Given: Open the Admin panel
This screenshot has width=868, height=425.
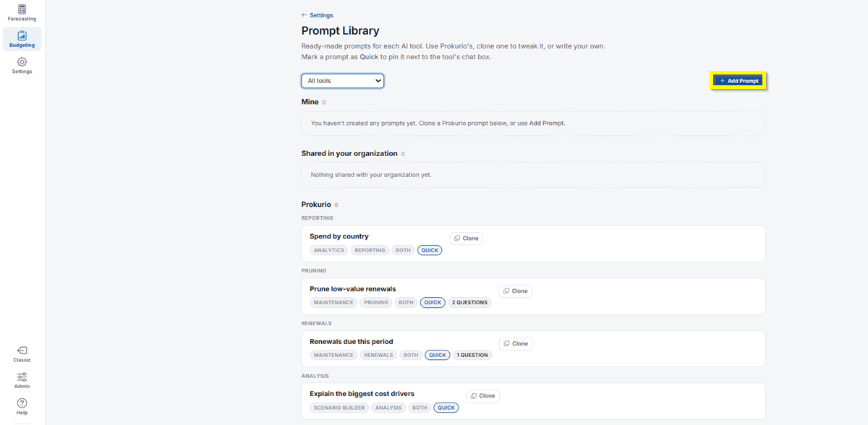Looking at the screenshot, I should pos(22,380).
